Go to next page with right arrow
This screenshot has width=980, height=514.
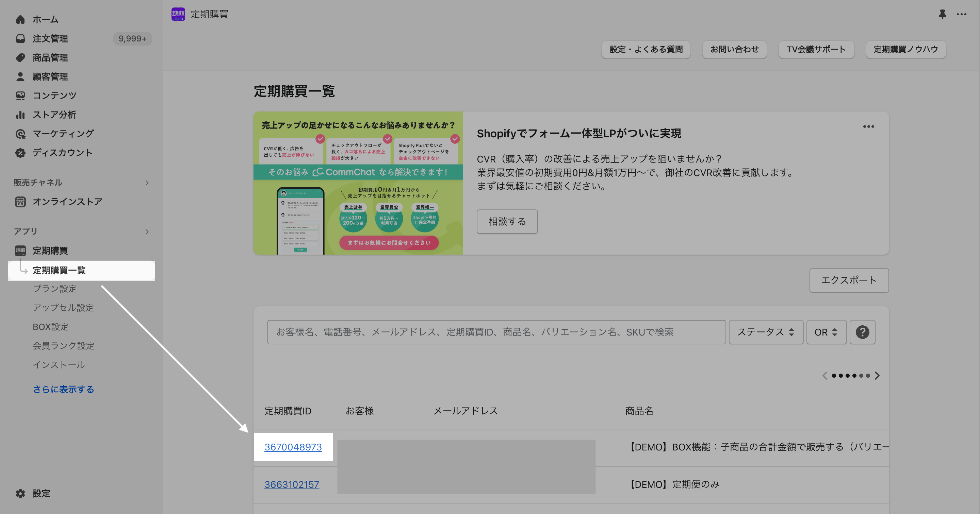click(x=877, y=376)
